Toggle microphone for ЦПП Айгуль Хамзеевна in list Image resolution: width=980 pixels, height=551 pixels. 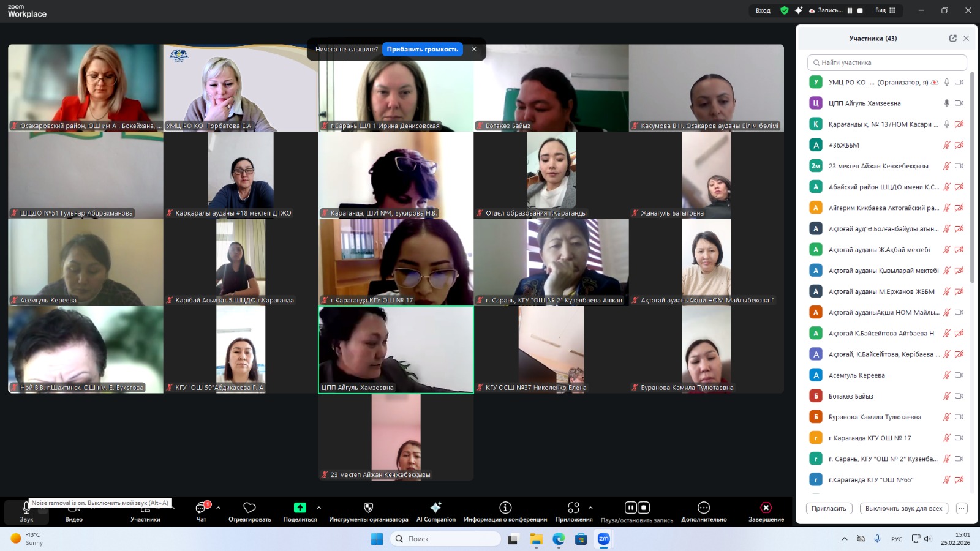click(x=946, y=103)
